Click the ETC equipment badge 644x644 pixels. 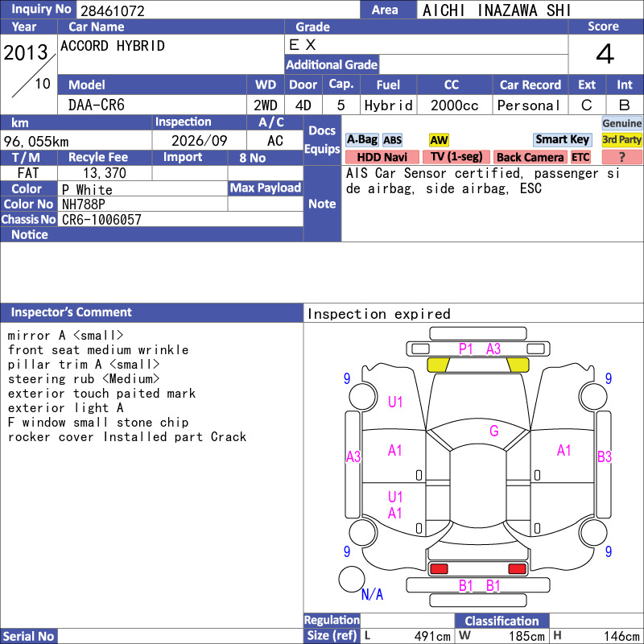tap(580, 157)
